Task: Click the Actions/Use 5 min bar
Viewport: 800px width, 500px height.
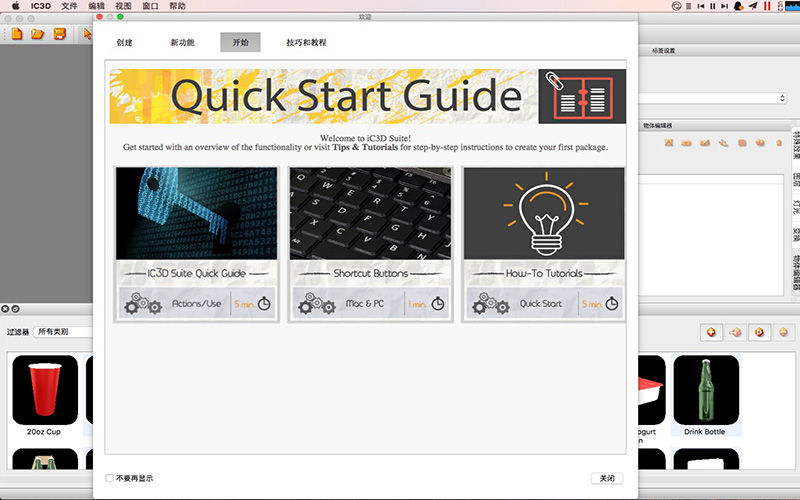Action: [197, 304]
